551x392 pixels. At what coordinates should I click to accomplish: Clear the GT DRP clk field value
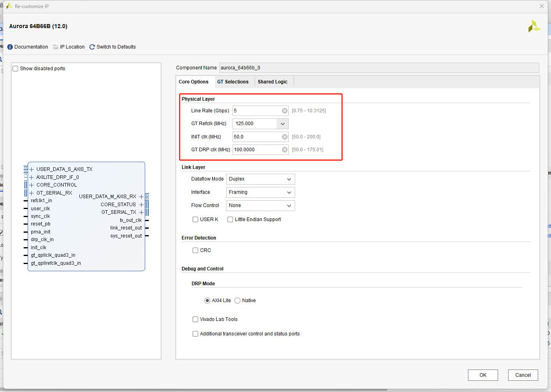[285, 150]
